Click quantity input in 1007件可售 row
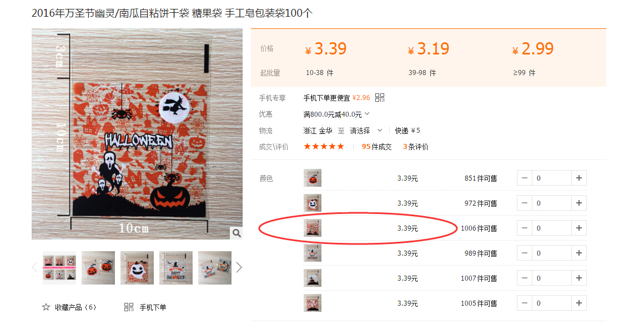This screenshot has width=644, height=329. tap(552, 278)
